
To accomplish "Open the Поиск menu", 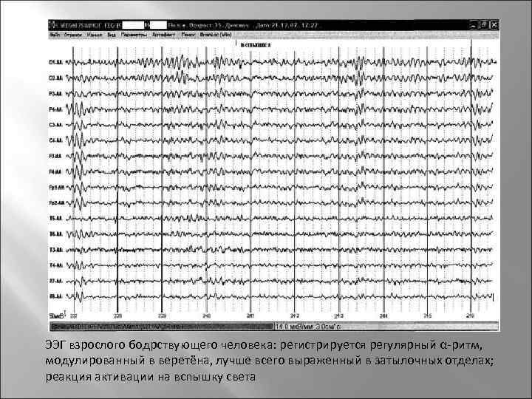I will pyautogui.click(x=188, y=35).
